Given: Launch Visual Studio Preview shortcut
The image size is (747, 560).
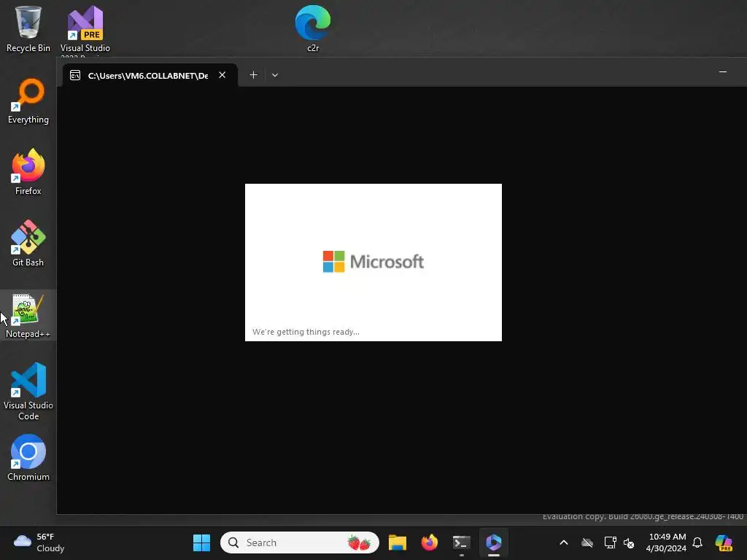Looking at the screenshot, I should click(x=85, y=29).
